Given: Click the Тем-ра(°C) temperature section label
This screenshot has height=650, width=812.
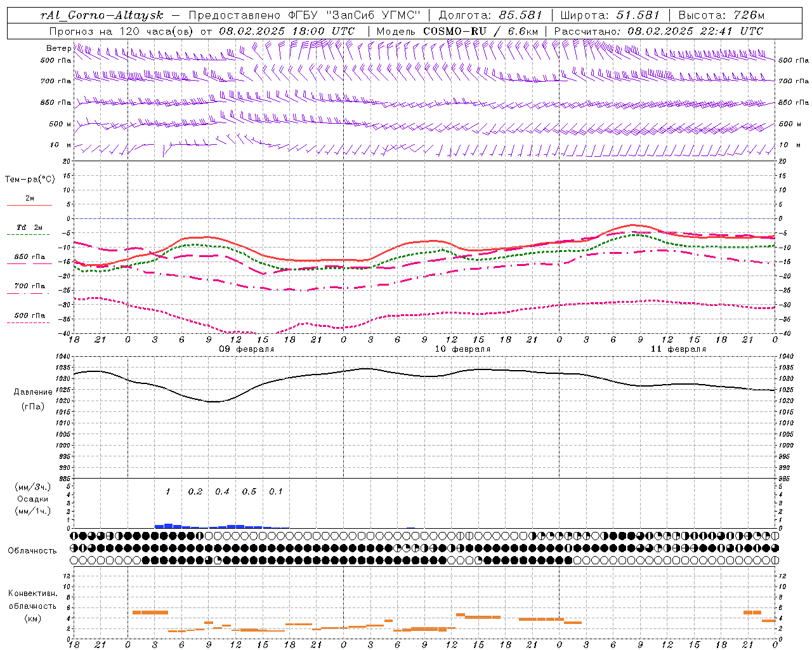Looking at the screenshot, I should click(x=30, y=180).
